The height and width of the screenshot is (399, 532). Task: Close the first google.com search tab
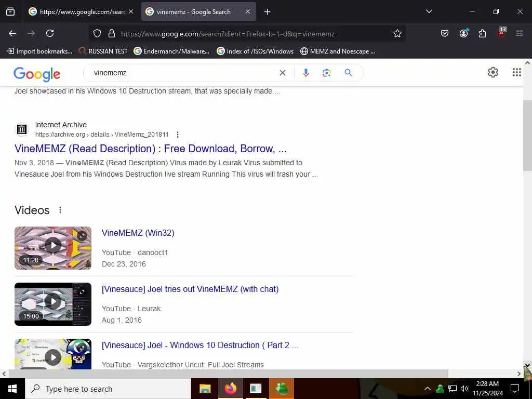[130, 12]
